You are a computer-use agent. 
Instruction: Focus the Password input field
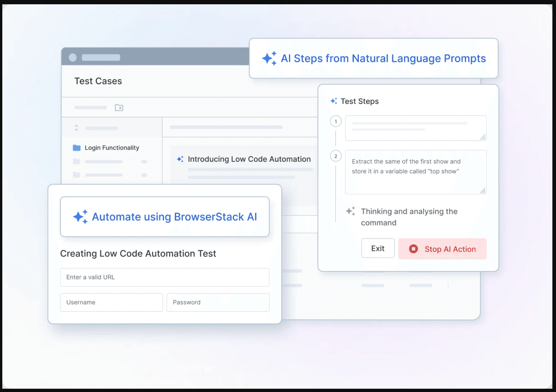click(218, 302)
